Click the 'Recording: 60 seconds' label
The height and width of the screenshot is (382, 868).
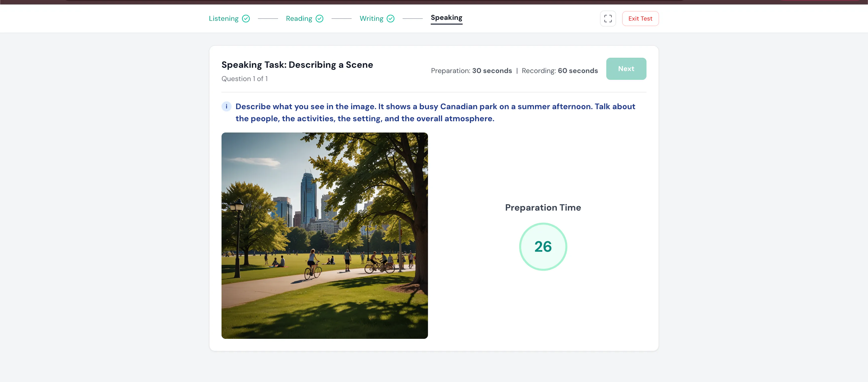click(x=560, y=71)
